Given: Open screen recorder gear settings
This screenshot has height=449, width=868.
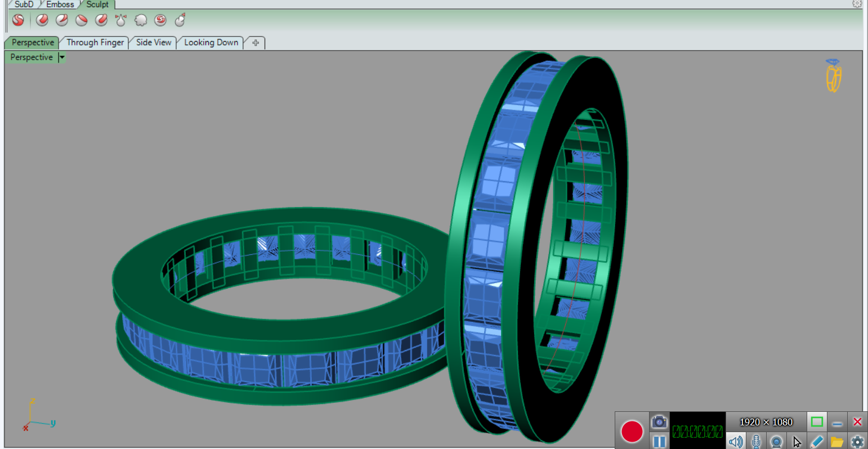Looking at the screenshot, I should click(857, 442).
